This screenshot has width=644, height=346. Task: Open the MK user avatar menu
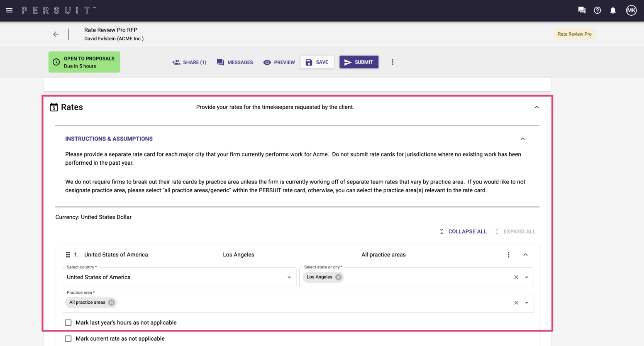[x=631, y=10]
